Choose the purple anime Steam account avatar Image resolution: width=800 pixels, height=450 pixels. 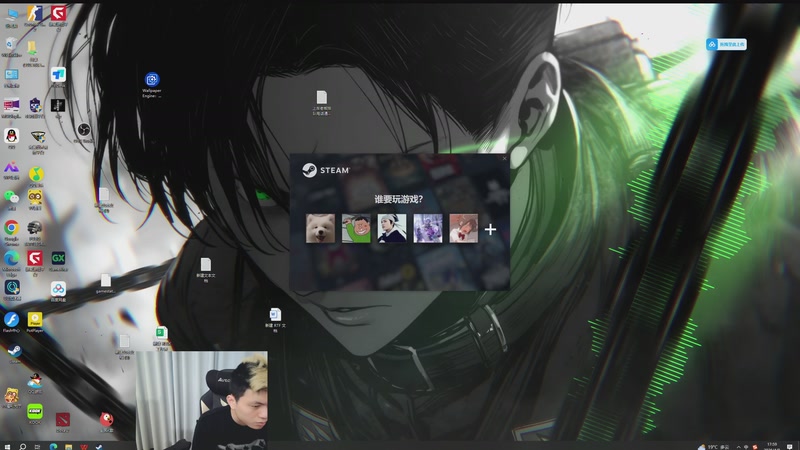428,228
